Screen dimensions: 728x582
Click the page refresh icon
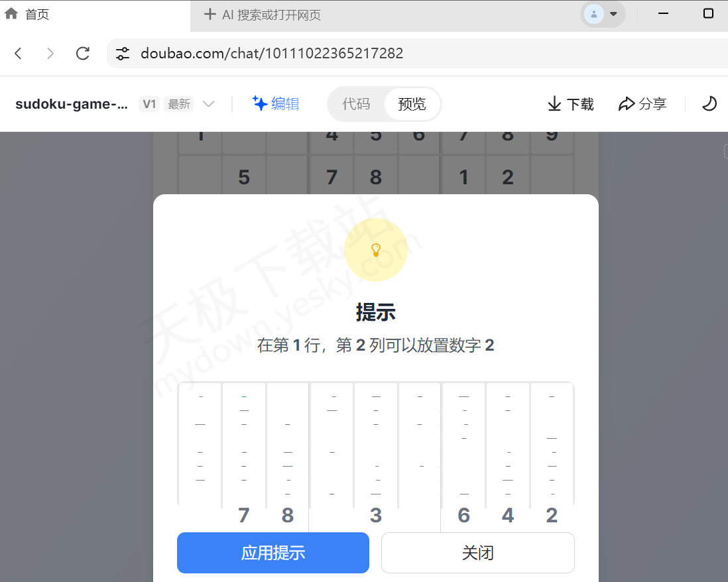pos(82,53)
